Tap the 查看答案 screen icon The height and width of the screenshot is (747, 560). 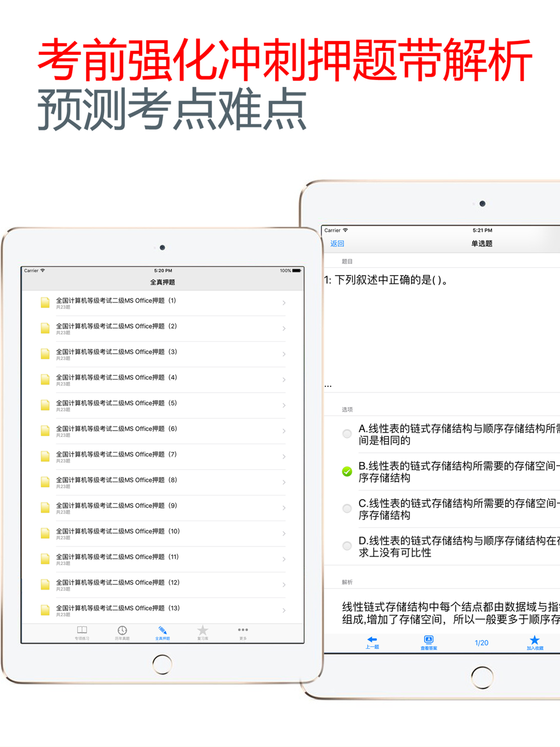pyautogui.click(x=428, y=639)
